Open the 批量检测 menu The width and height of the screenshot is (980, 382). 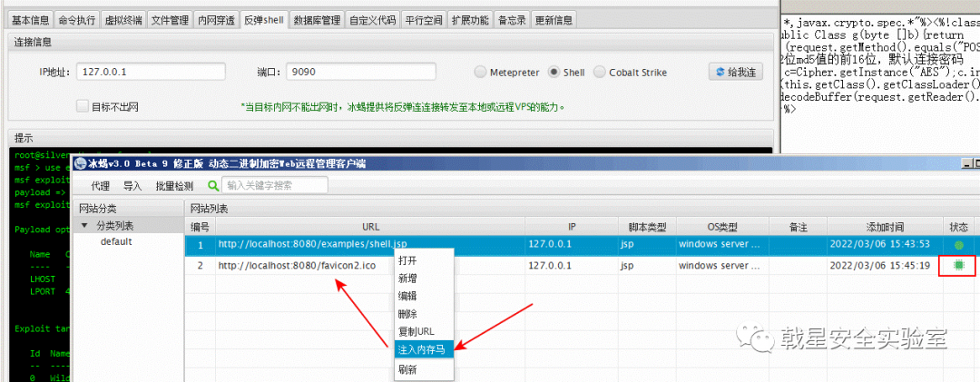coord(174,186)
